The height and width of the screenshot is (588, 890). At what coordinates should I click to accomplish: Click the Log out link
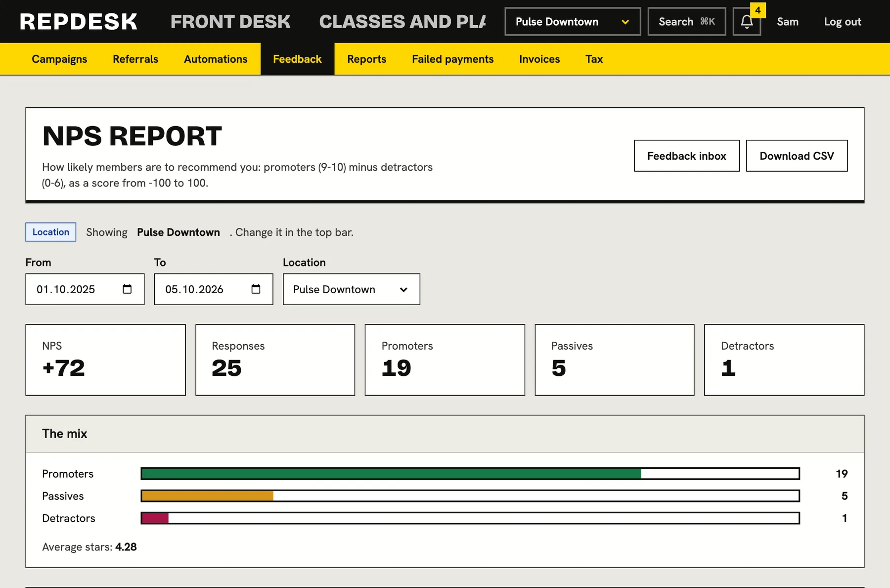pos(842,22)
